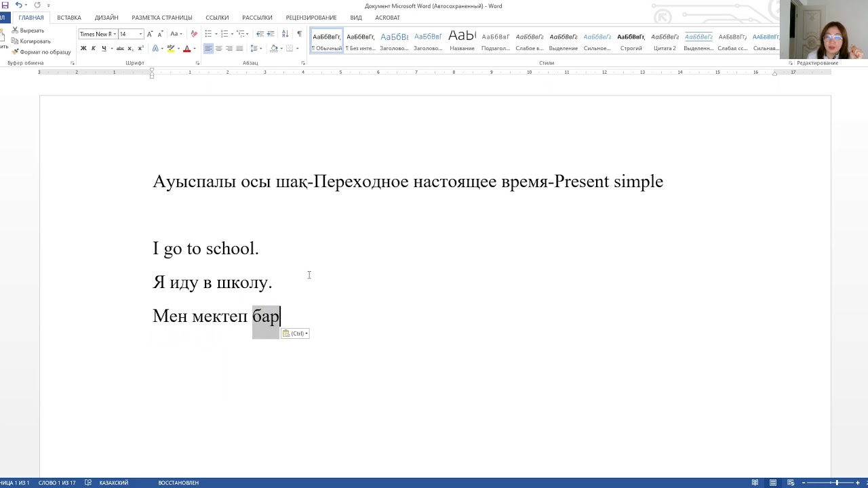Open the Ctrl paste options button
Screen dimensions: 868x488
point(296,333)
